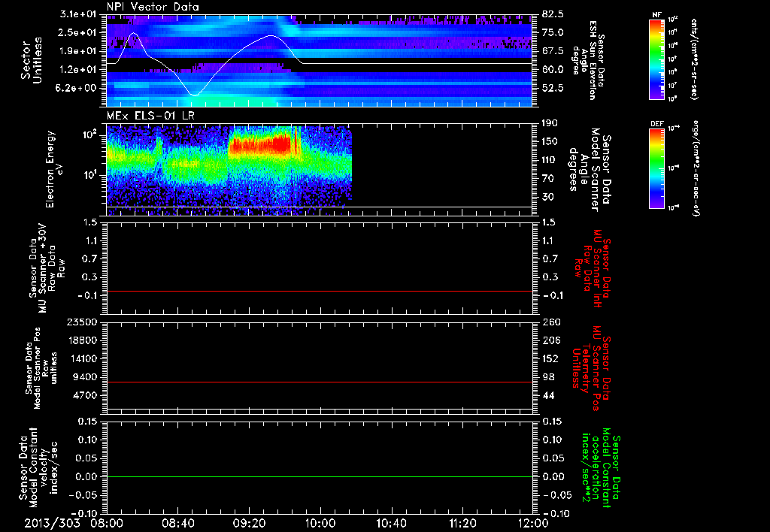
Task: Click the '98' telemetry tick value
Action: pyautogui.click(x=548, y=377)
